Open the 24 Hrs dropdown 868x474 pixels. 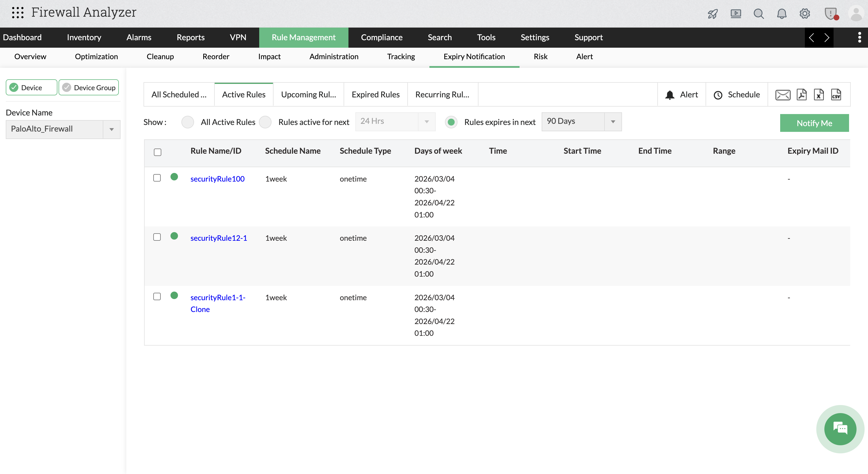tap(395, 121)
